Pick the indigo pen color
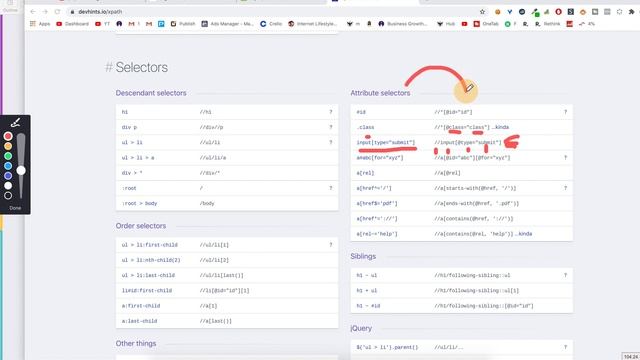The height and width of the screenshot is (360, 640). click(x=8, y=176)
